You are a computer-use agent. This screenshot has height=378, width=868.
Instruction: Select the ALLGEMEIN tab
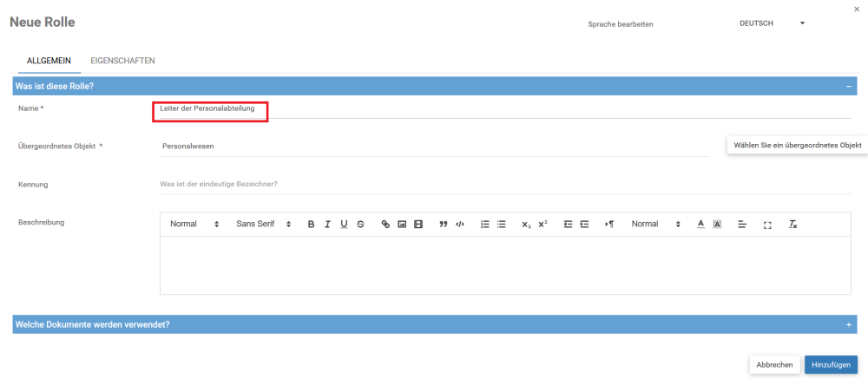click(x=49, y=61)
